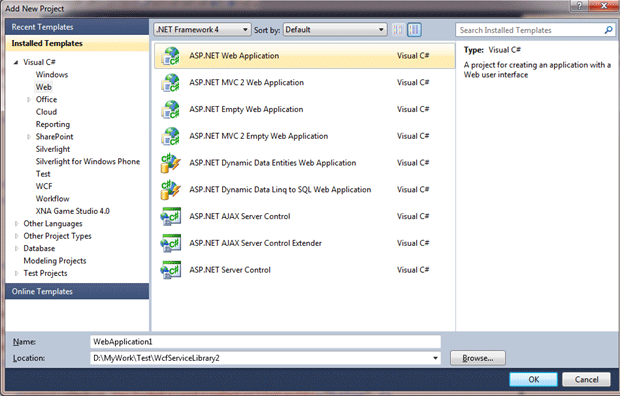
Task: Expand the Database tree node
Action: [16, 249]
